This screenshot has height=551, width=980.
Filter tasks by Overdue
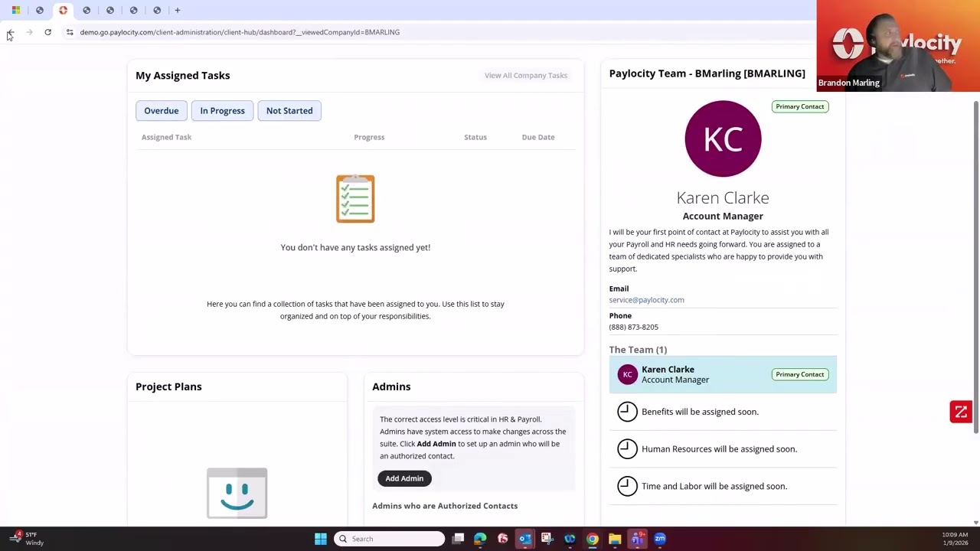tap(162, 111)
